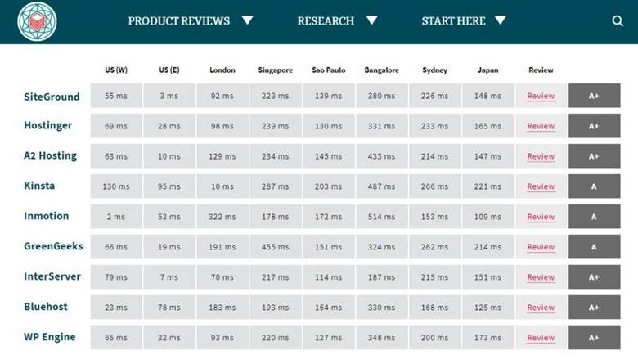
Task: Click the Bluehost A+ grade badge
Action: [x=594, y=307]
